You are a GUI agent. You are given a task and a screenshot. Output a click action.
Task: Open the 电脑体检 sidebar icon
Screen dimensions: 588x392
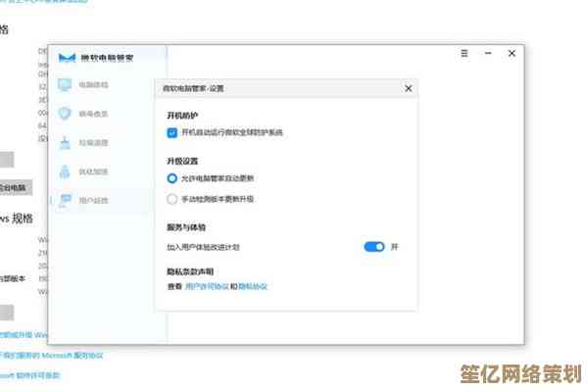pos(66,85)
